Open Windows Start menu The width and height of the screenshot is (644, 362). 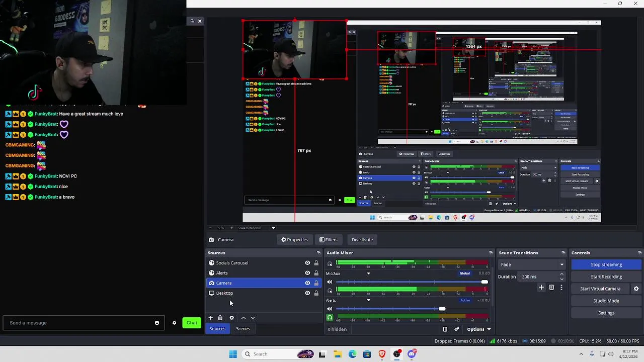[233, 354]
